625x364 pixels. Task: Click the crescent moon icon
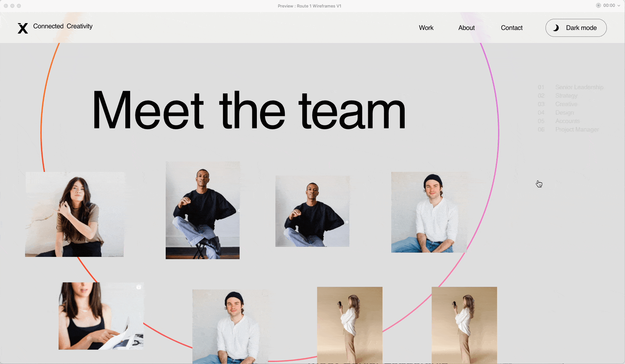coord(556,28)
